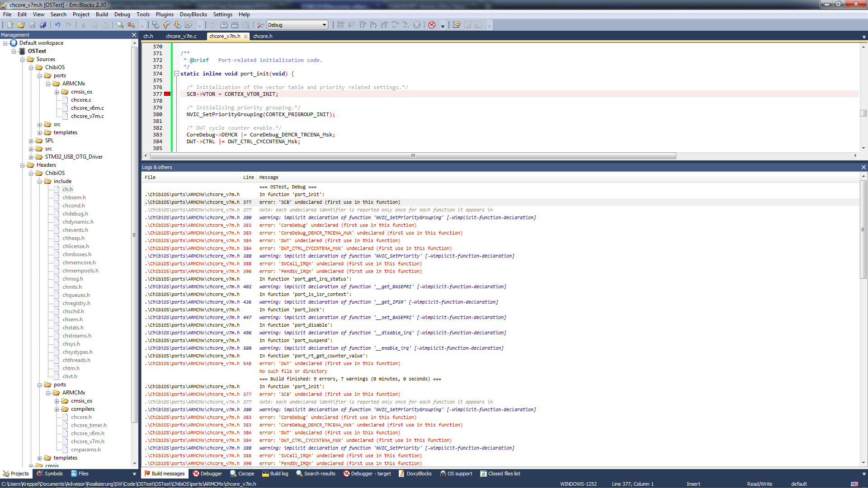Select chcore_v7m.c in the Sources tree

pos(87,116)
